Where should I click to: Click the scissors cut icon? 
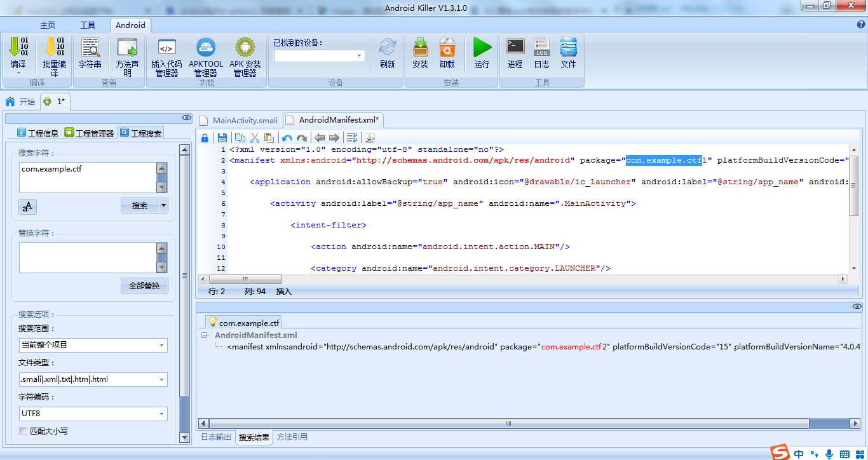tap(255, 138)
